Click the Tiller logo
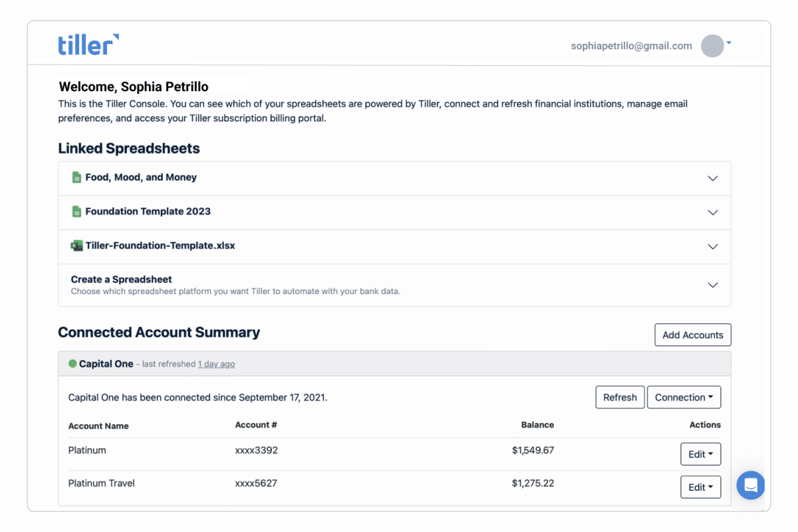798x532 pixels. pyautogui.click(x=88, y=45)
